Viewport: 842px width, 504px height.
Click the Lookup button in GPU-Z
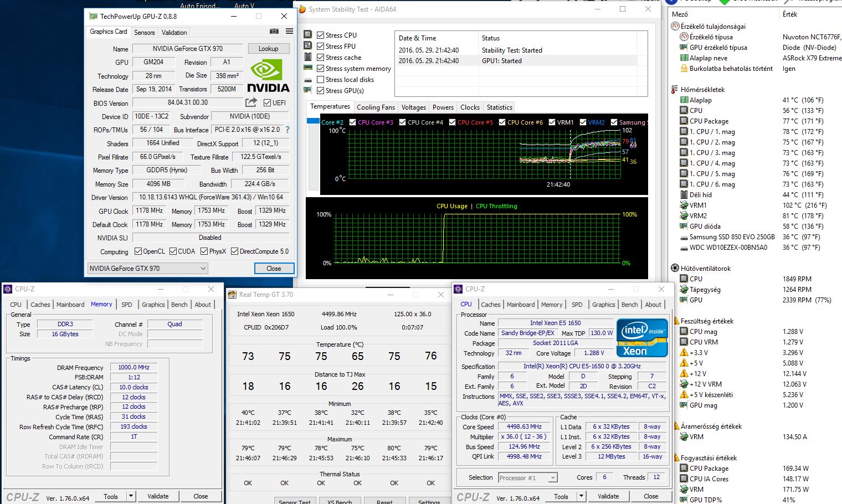coord(268,49)
